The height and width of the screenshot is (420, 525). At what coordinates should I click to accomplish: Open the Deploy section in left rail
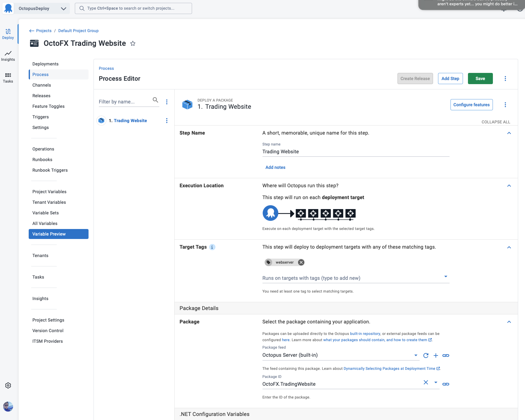[x=8, y=34]
